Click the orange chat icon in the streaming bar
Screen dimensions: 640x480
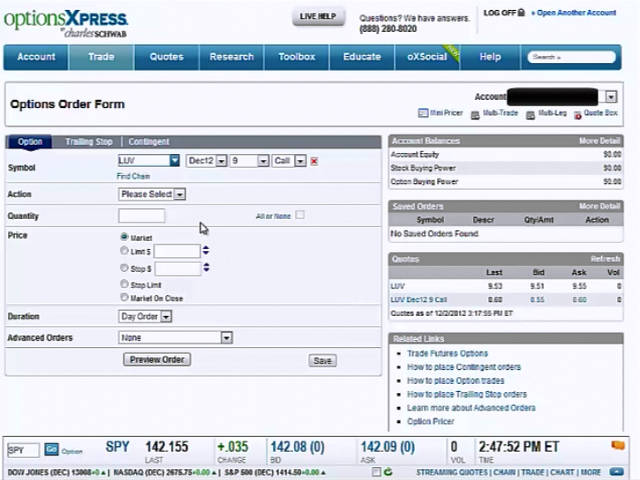(618, 445)
